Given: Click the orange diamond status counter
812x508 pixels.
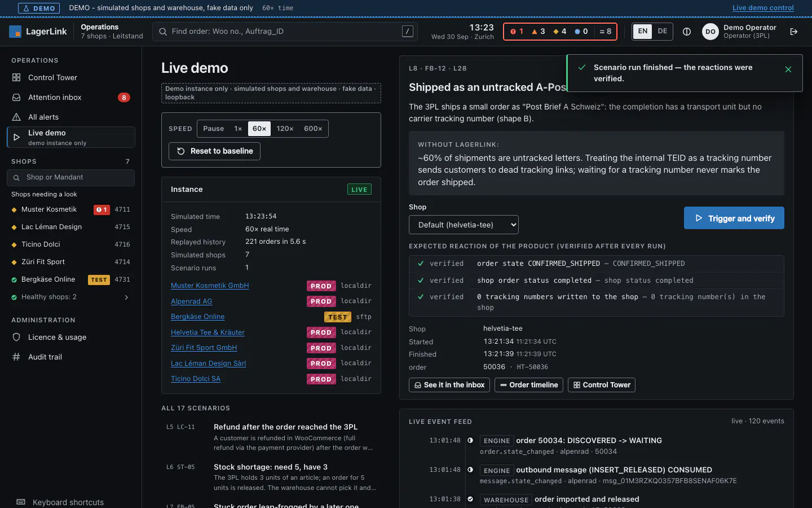Looking at the screenshot, I should [559, 32].
